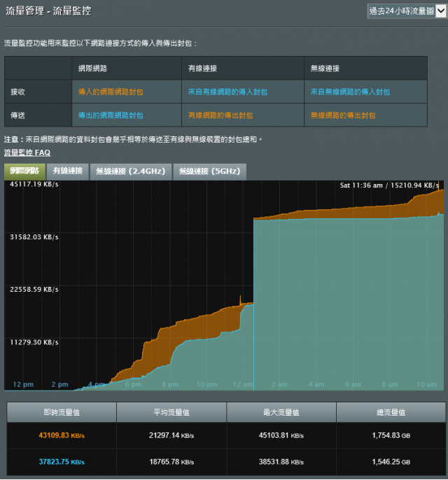Viewport: 448px width, 480px height.
Task: Click the 31582.03 KB/s axis label
Action: tap(34, 237)
